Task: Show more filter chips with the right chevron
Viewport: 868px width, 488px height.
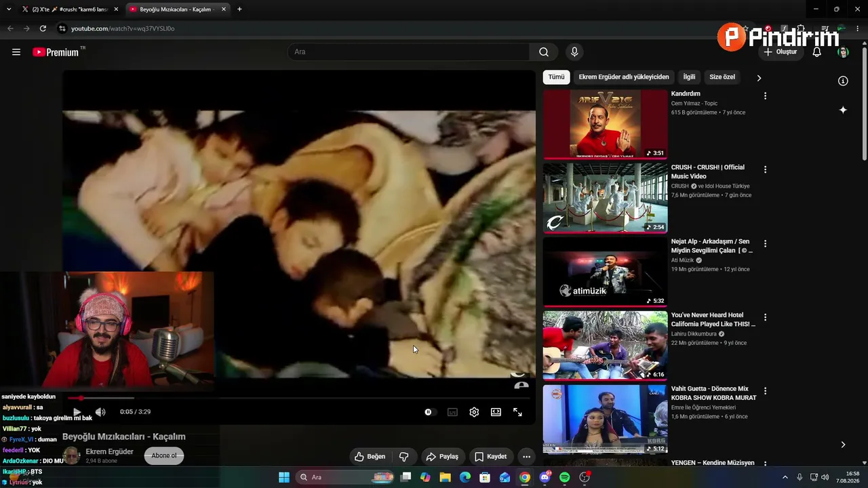Action: point(759,78)
